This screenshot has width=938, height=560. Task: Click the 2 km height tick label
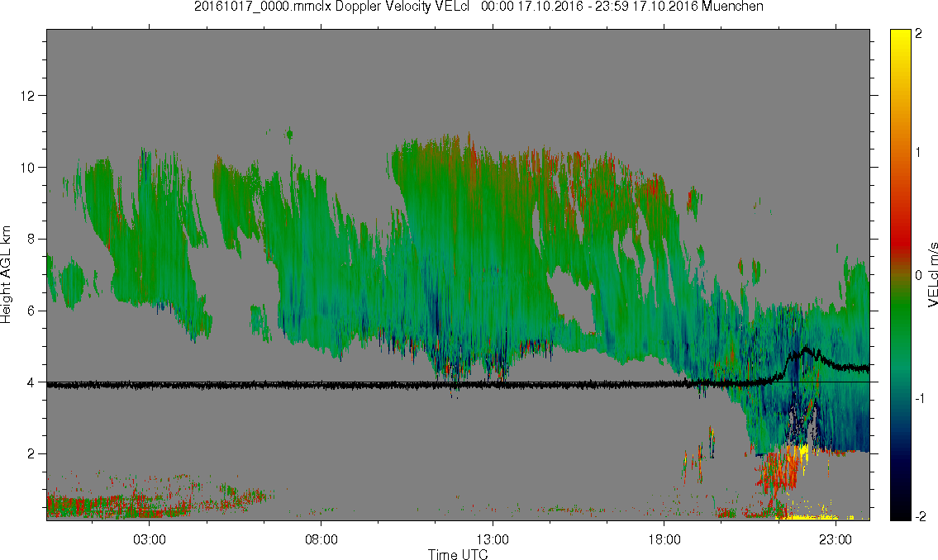31,454
